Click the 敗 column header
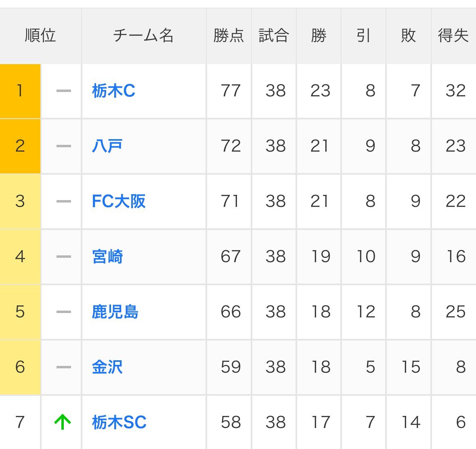This screenshot has width=476, height=449. 408,36
